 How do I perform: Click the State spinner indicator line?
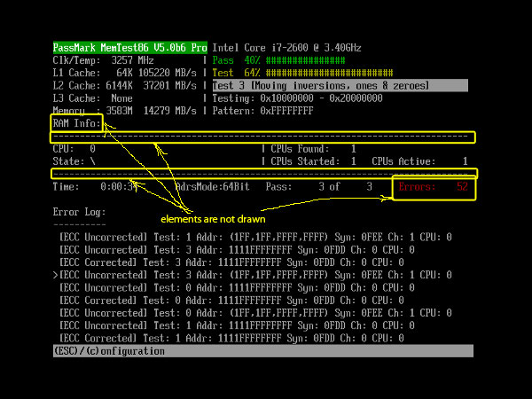tap(74, 161)
